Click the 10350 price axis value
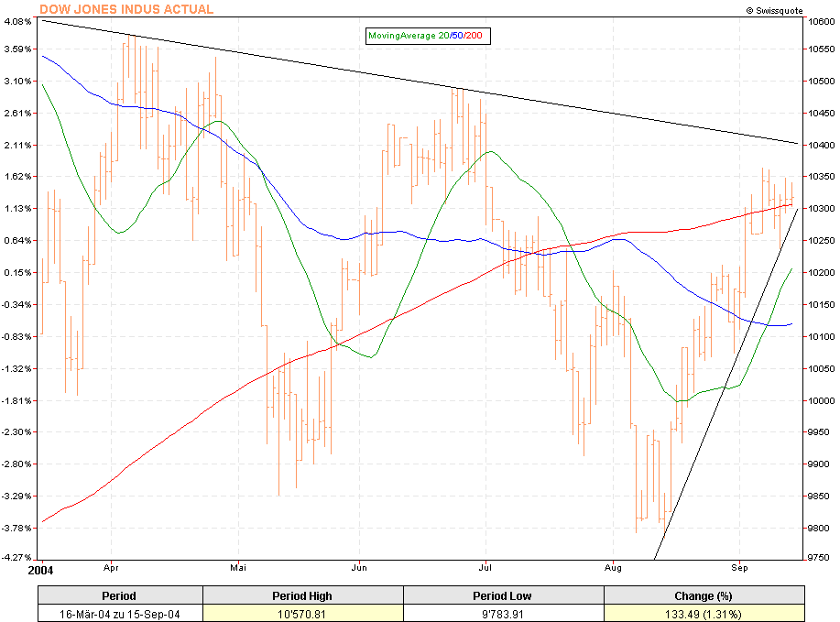This screenshot has height=622, width=840. point(822,176)
